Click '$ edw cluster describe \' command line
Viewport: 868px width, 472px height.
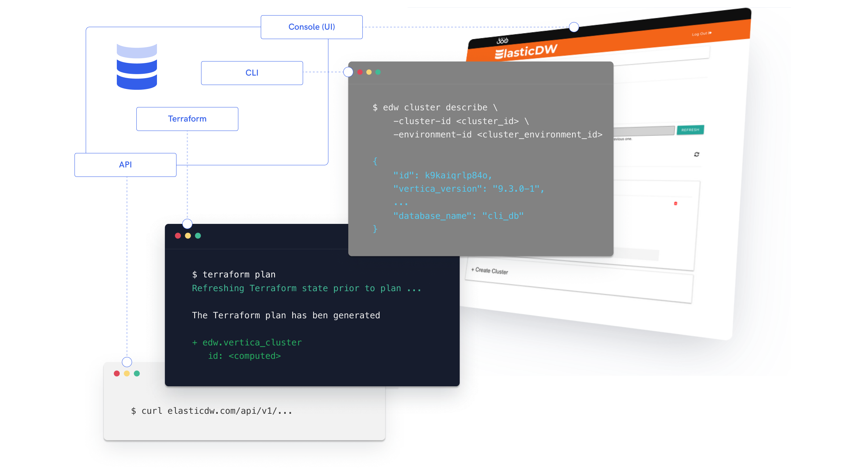point(435,108)
